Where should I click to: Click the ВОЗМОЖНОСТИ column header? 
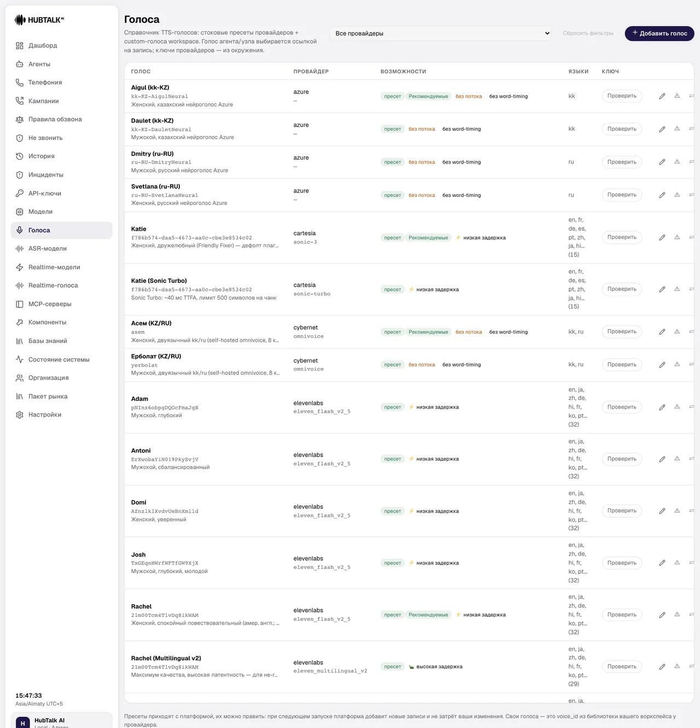[x=404, y=72]
